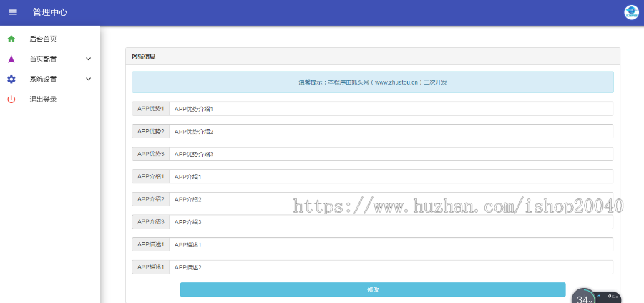Focus the input with value APP介绍3

coord(391,222)
